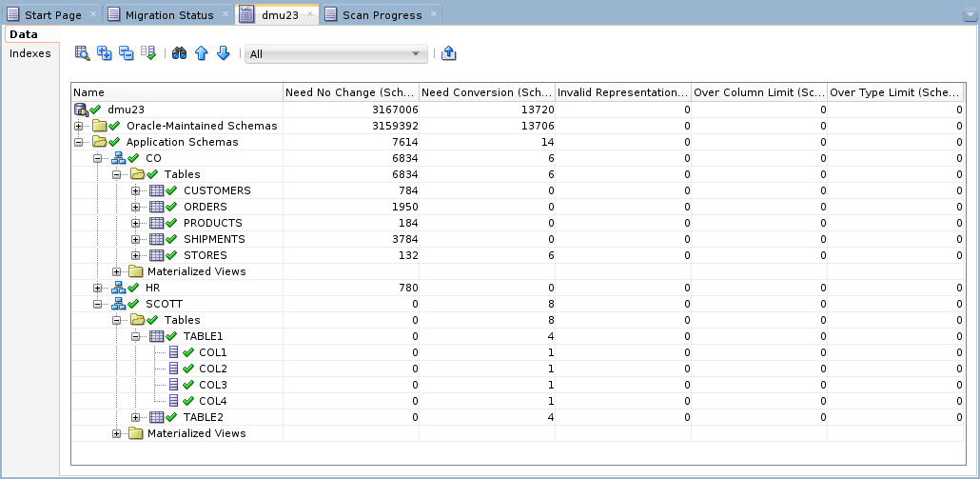The image size is (980, 479).
Task: Sort by Need Conversion column header
Action: coord(487,92)
